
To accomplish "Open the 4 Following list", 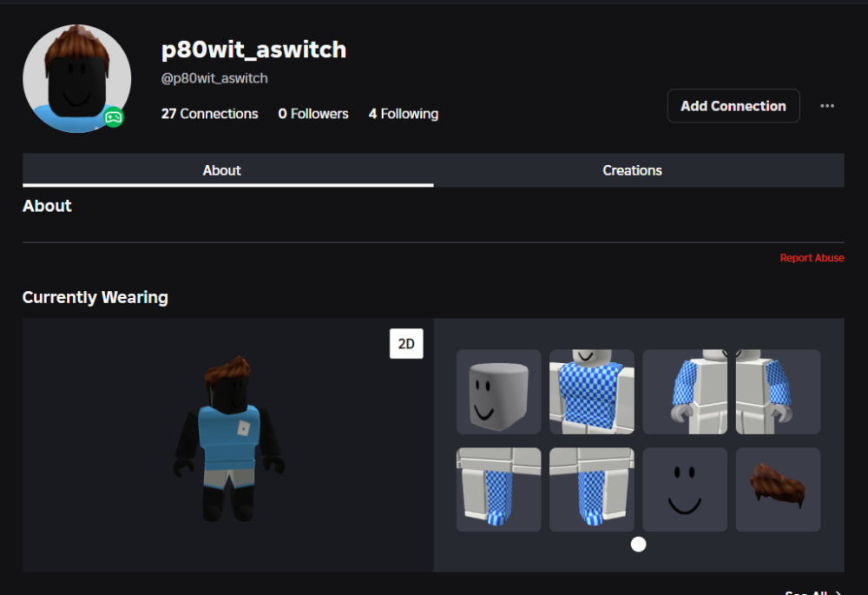I will pos(404,114).
